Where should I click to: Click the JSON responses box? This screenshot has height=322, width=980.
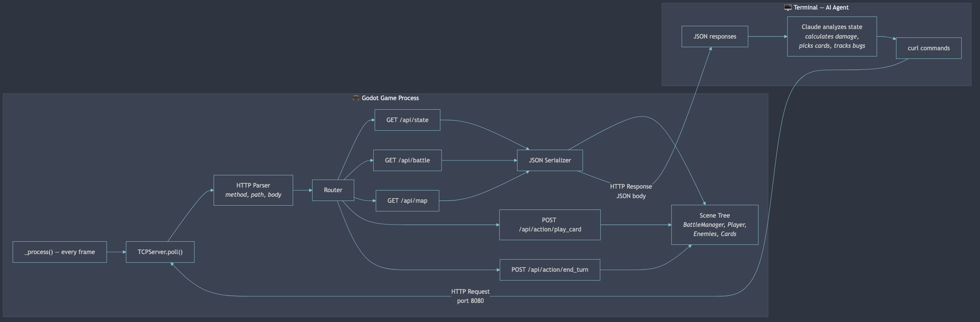point(715,36)
